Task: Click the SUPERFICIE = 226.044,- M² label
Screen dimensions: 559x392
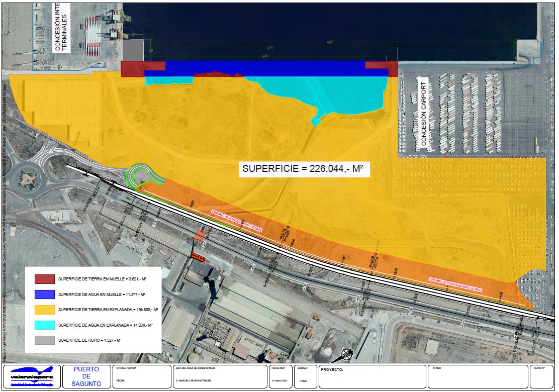Action: 305,168
